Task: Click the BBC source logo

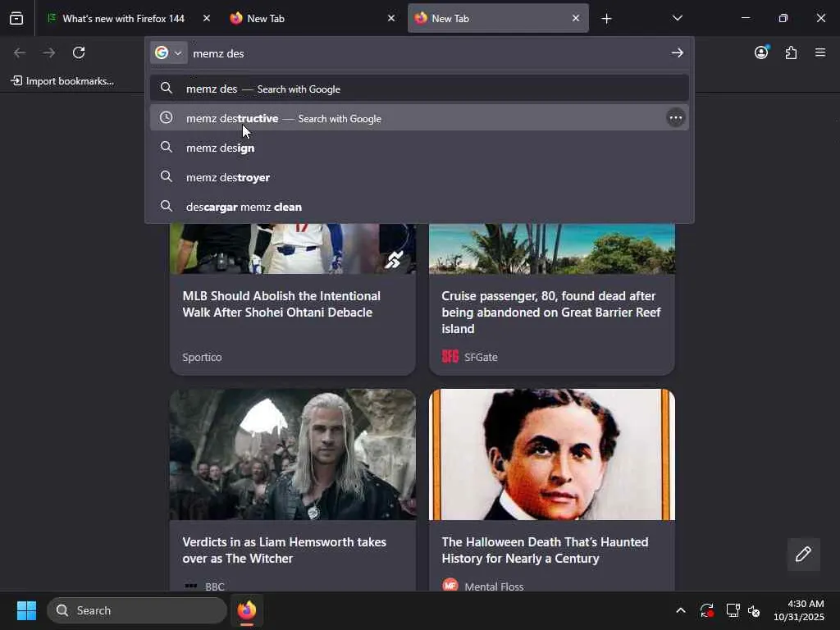Action: (x=190, y=586)
